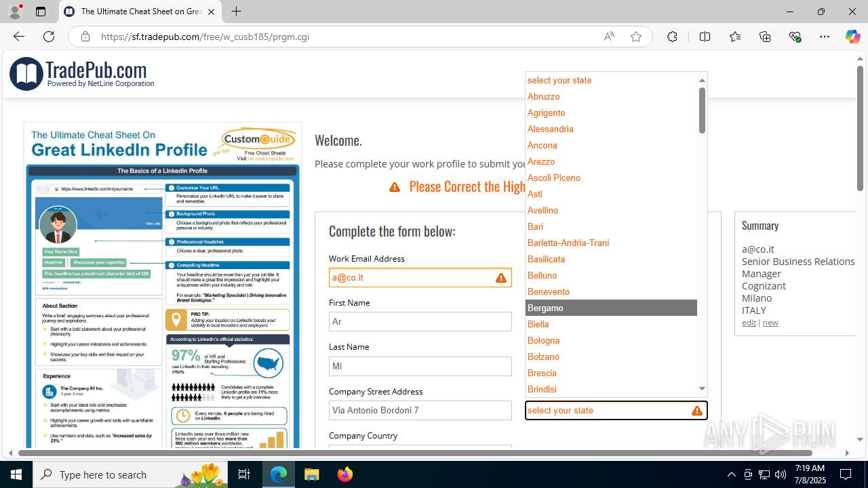868x488 pixels.
Task: Click the new link in Summary
Action: [x=770, y=323]
